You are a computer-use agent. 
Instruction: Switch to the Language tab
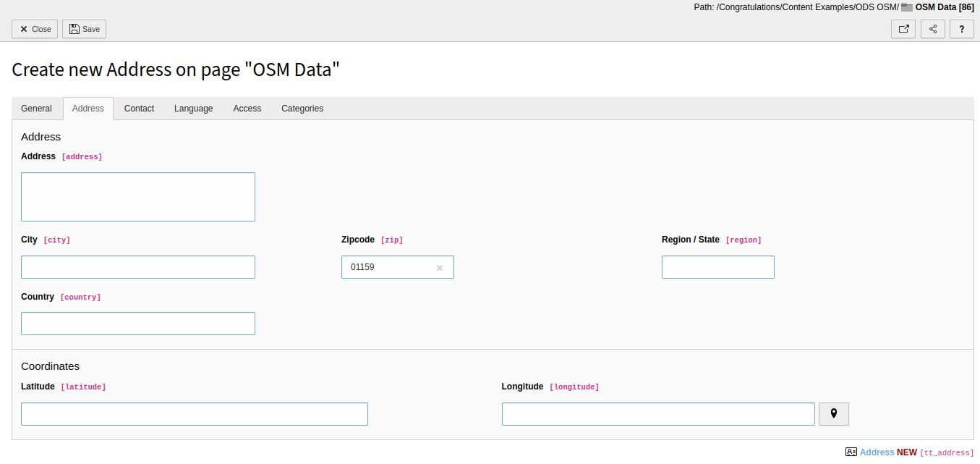tap(194, 109)
